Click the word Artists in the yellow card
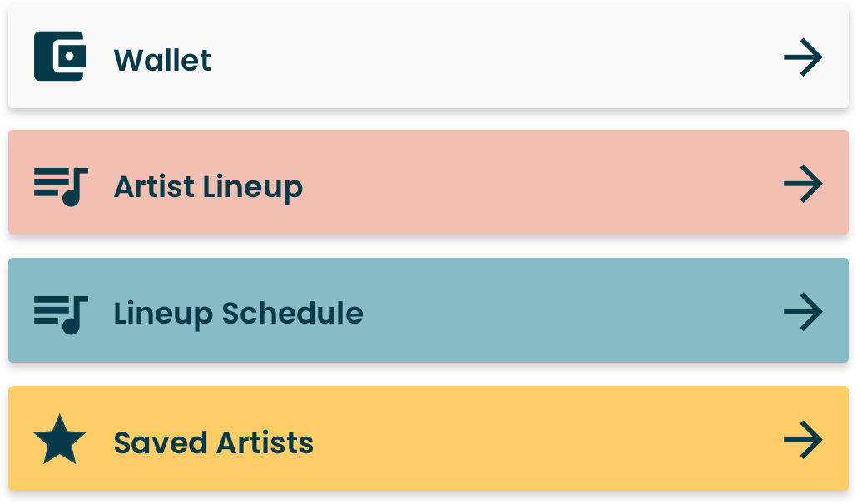Viewport: 857px width, 504px height. [x=265, y=442]
